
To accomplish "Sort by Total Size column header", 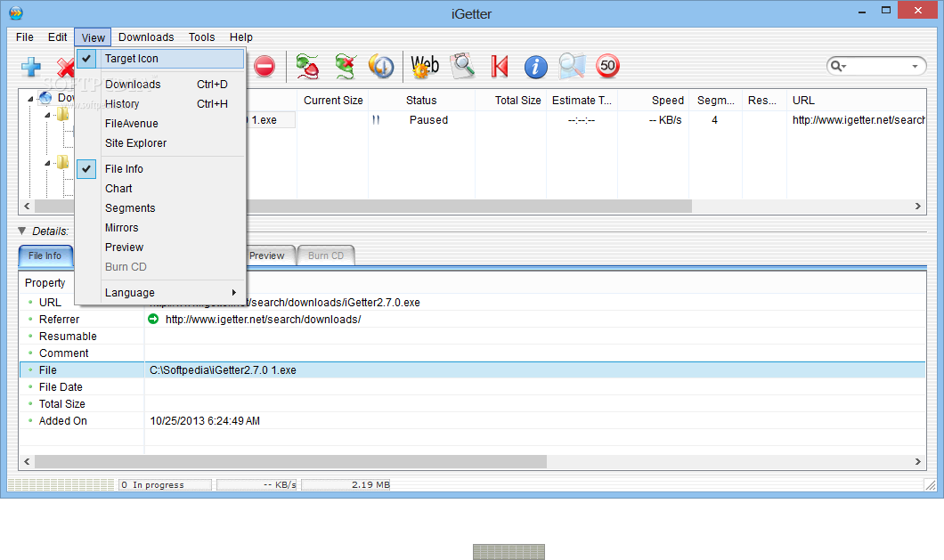I will (510, 101).
